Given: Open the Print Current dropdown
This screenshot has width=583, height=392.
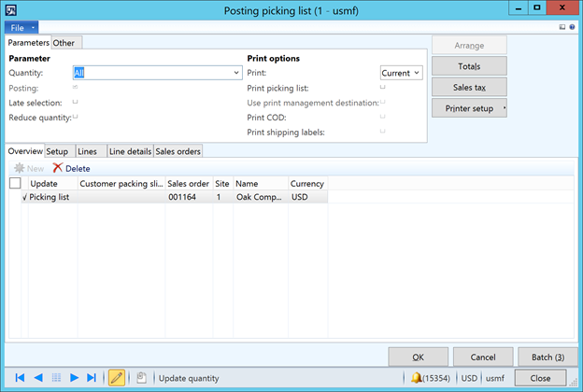Looking at the screenshot, I should pyautogui.click(x=417, y=72).
